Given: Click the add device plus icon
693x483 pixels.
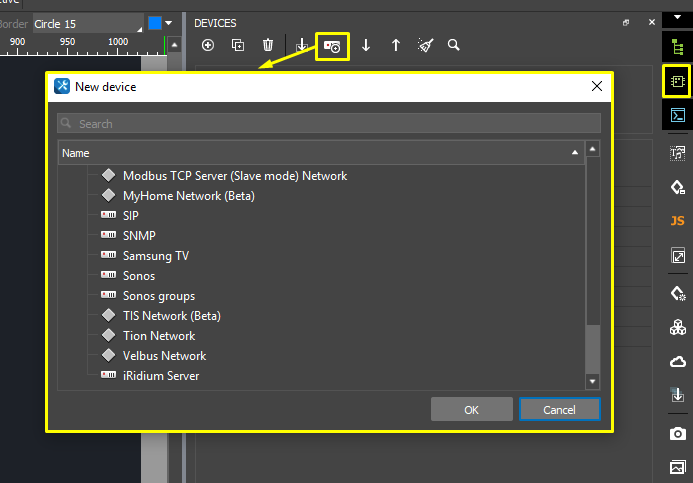Looking at the screenshot, I should [208, 45].
